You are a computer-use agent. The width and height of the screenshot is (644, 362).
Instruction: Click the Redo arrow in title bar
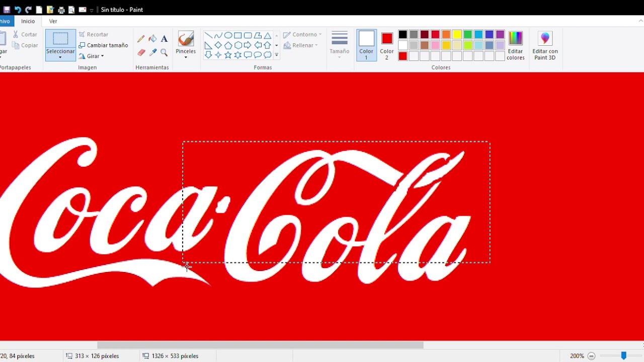click(28, 10)
